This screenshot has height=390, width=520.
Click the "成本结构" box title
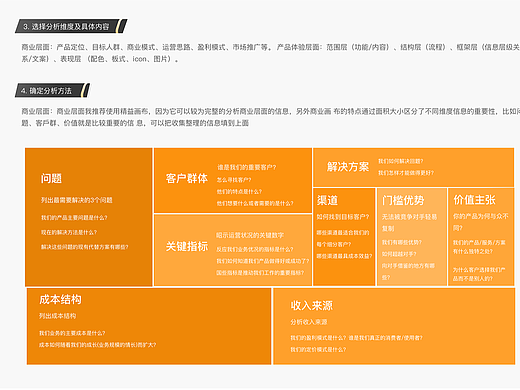coord(60,299)
